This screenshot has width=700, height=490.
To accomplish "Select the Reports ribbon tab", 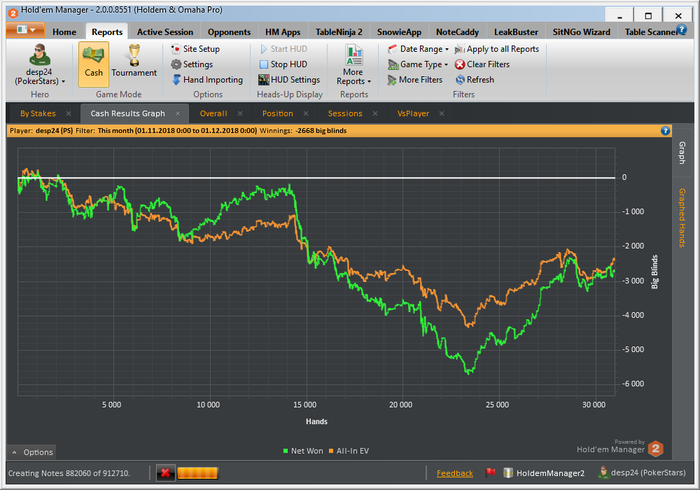I will 107,32.
